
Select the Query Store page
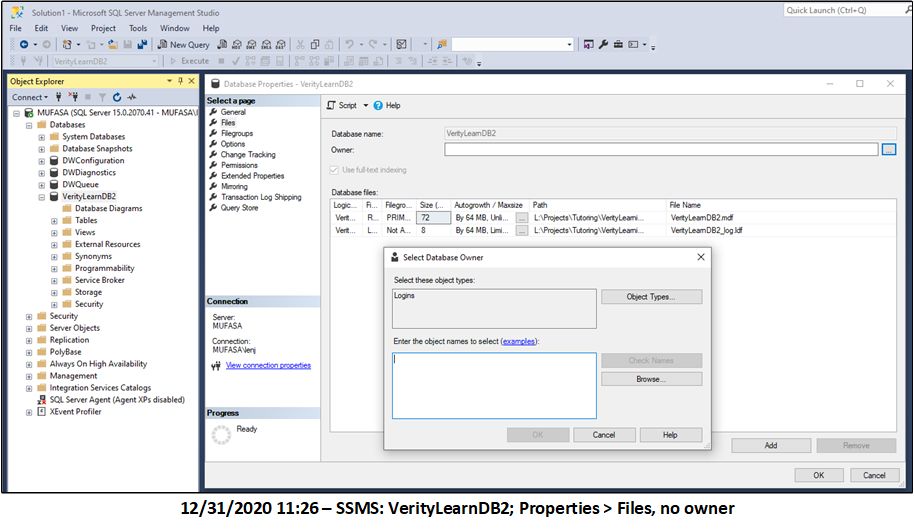pos(239,207)
